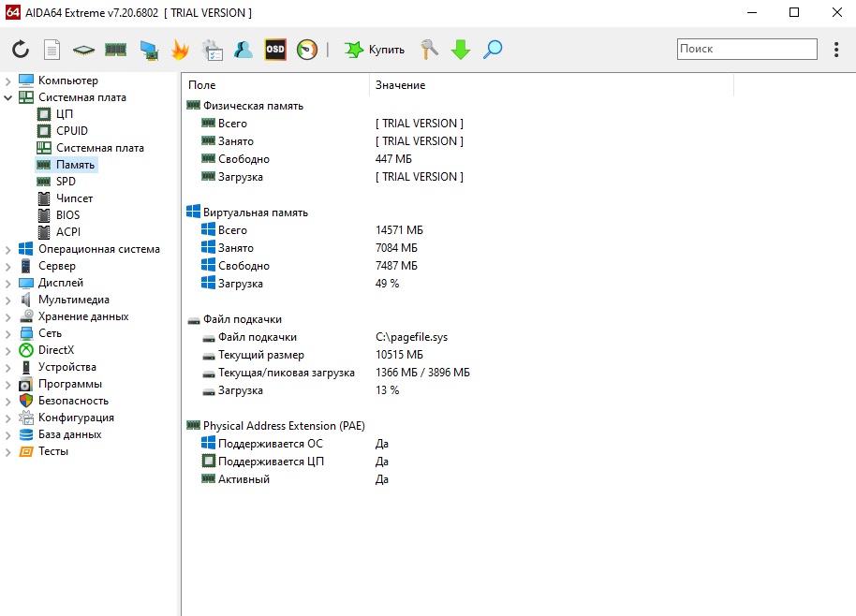Expand the Дисплей tree node
The width and height of the screenshot is (856, 616).
tap(7, 284)
